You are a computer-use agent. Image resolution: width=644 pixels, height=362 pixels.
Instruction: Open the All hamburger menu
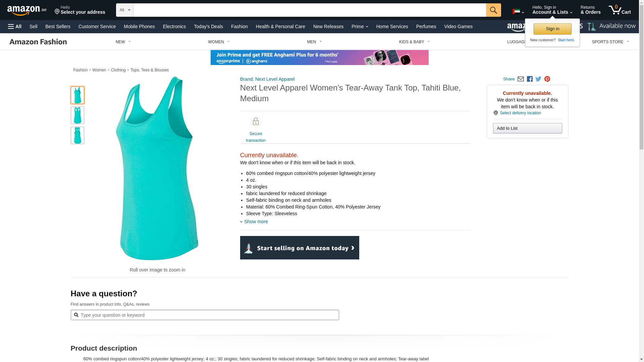tap(15, 26)
